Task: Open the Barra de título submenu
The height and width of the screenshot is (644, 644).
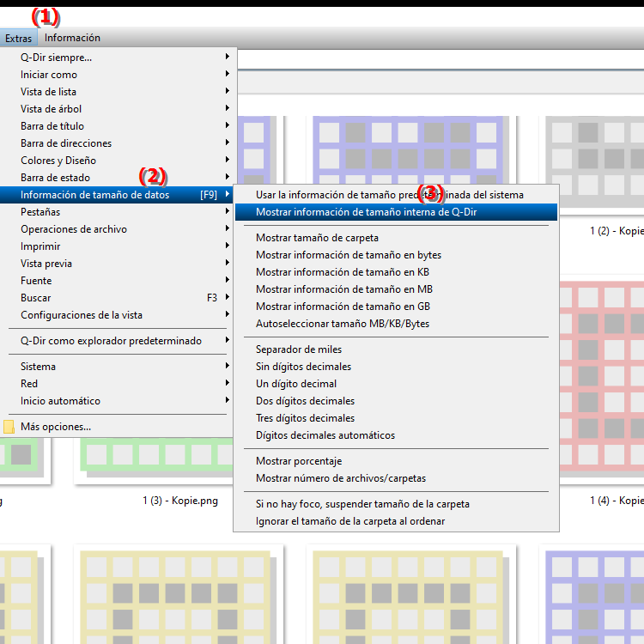Action: 118,126
